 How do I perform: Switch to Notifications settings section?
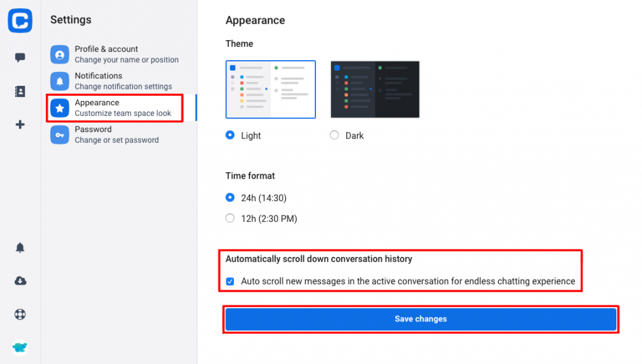tap(119, 81)
